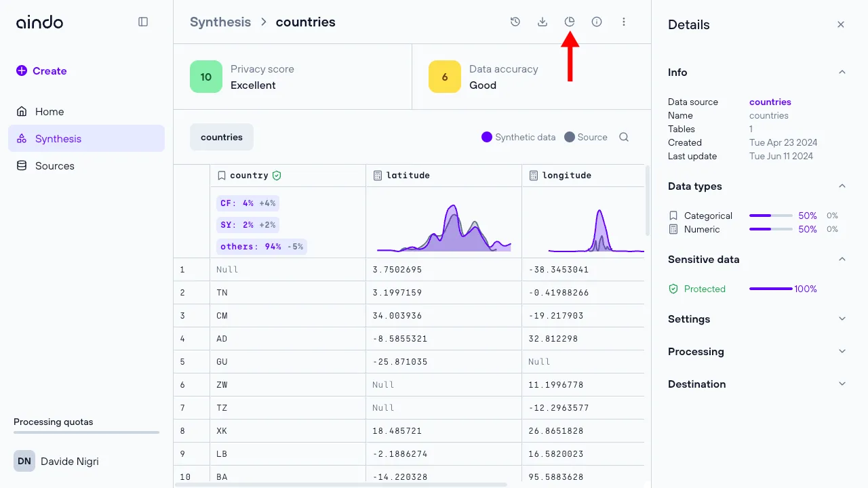
Task: Click the Processing quotas bar
Action: [86, 432]
